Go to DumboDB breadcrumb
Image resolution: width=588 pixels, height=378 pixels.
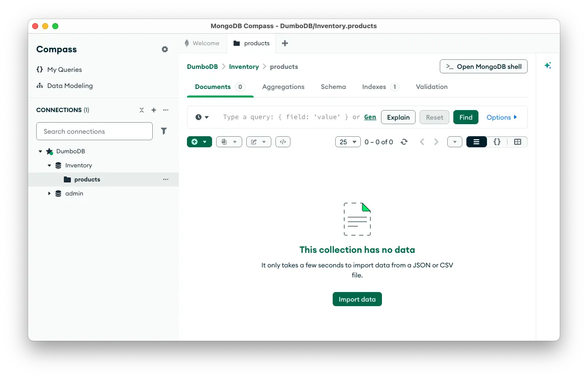point(203,66)
